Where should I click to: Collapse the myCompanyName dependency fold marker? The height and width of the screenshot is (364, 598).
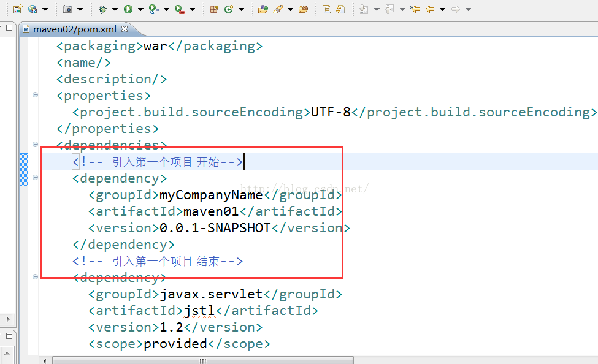click(x=35, y=177)
